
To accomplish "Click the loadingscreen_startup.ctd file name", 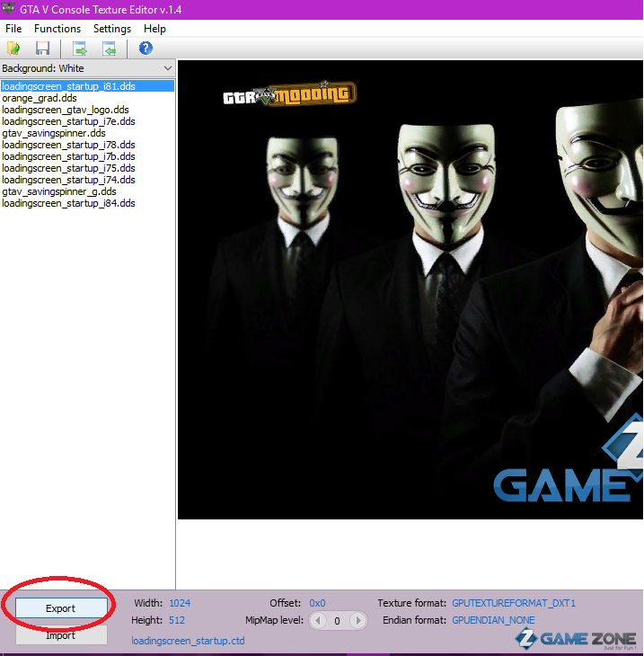I will coord(188,641).
